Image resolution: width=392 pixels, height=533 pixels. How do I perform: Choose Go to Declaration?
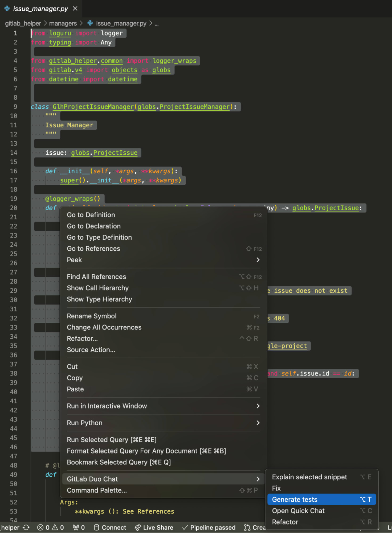click(x=163, y=226)
